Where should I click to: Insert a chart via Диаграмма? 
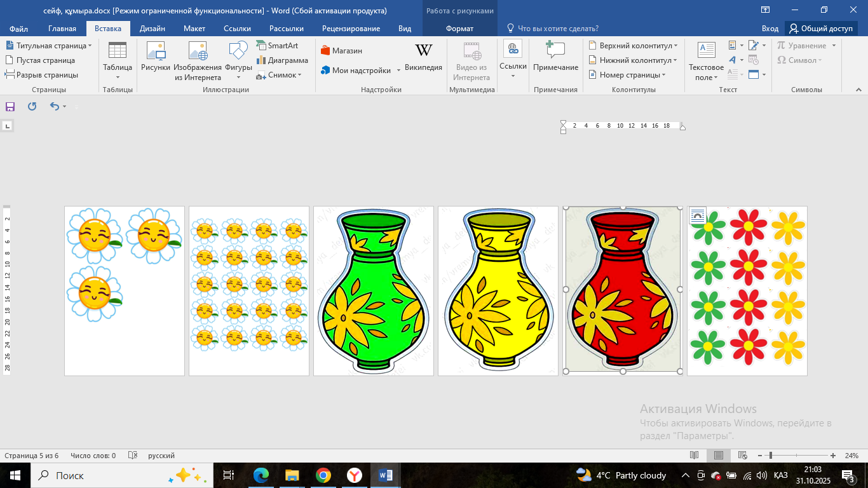point(282,60)
